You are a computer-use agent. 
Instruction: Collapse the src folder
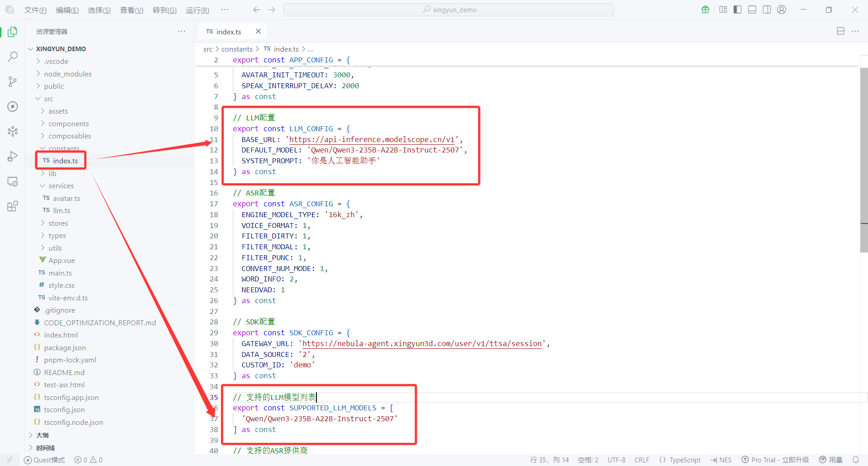tap(48, 99)
